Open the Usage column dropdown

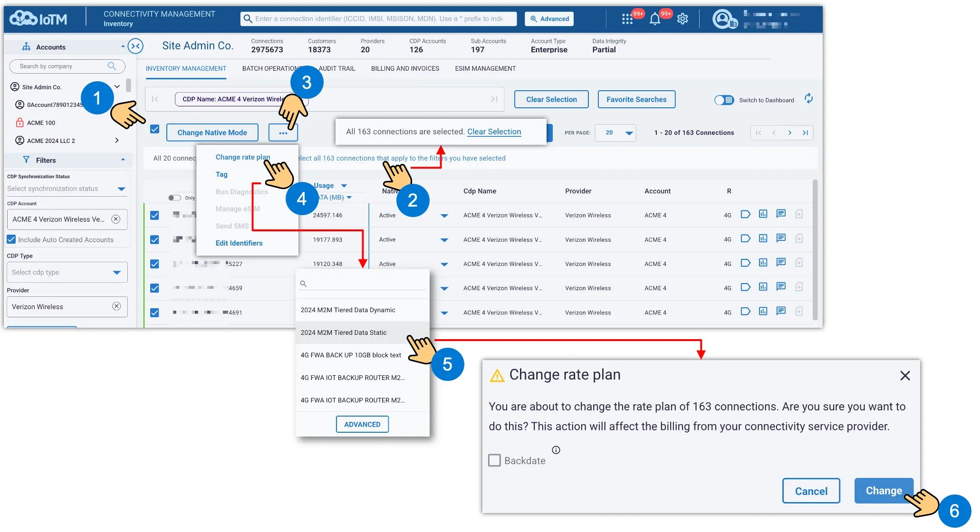344,186
